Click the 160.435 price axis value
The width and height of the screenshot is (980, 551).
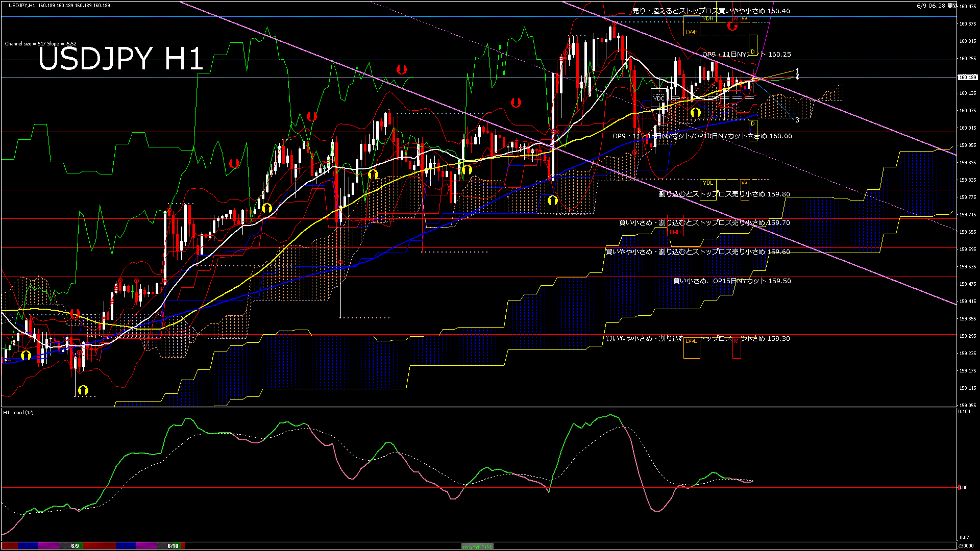pos(968,7)
